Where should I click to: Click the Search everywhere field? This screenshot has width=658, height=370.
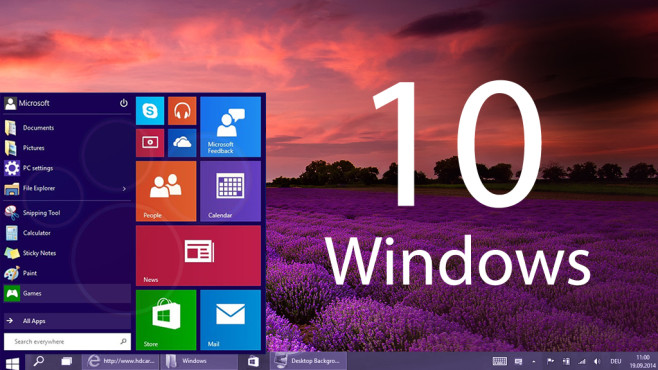point(67,341)
